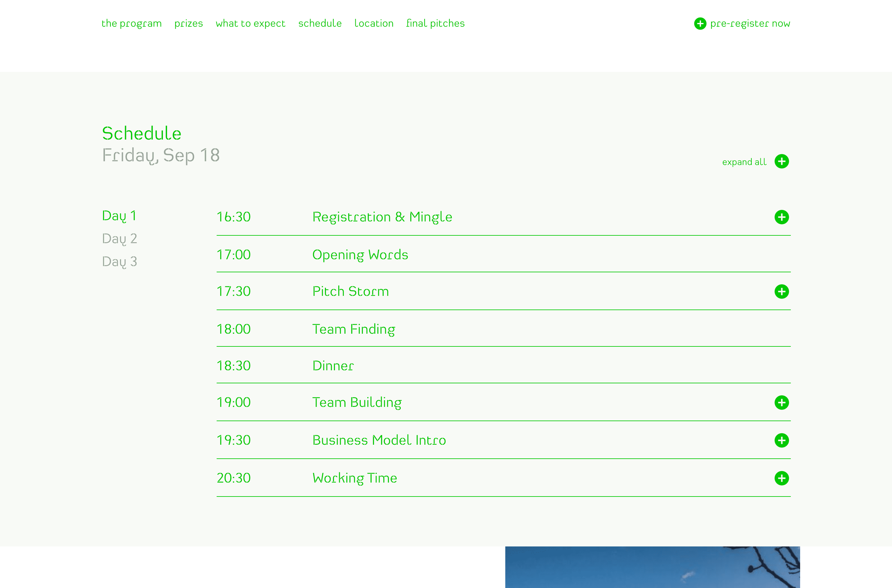
Task: Click the expand all text label
Action: click(744, 162)
